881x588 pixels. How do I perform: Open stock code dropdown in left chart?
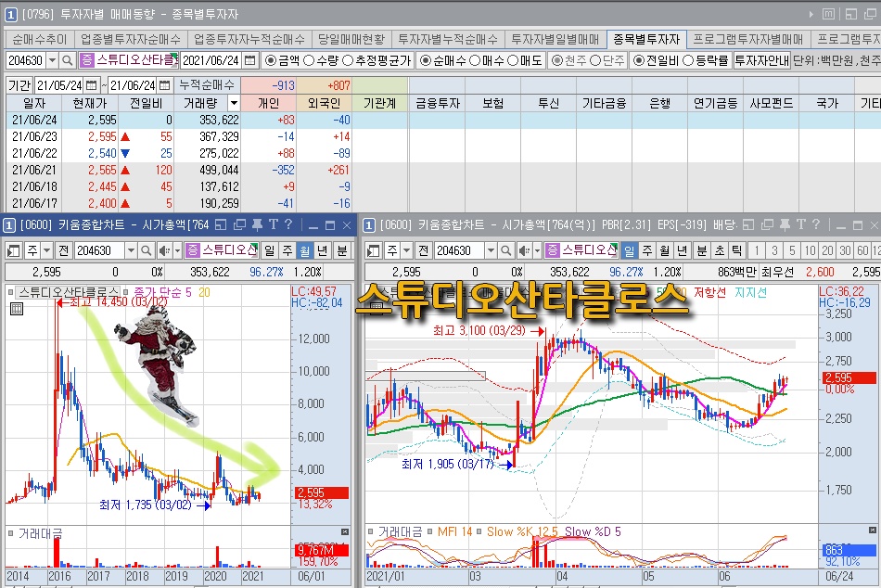[131, 250]
